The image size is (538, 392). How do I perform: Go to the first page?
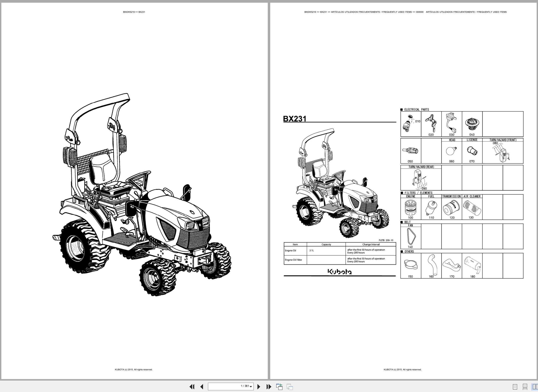click(192, 387)
